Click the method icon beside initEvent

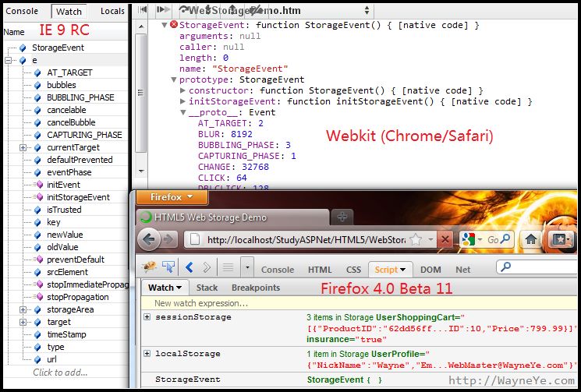(x=38, y=185)
